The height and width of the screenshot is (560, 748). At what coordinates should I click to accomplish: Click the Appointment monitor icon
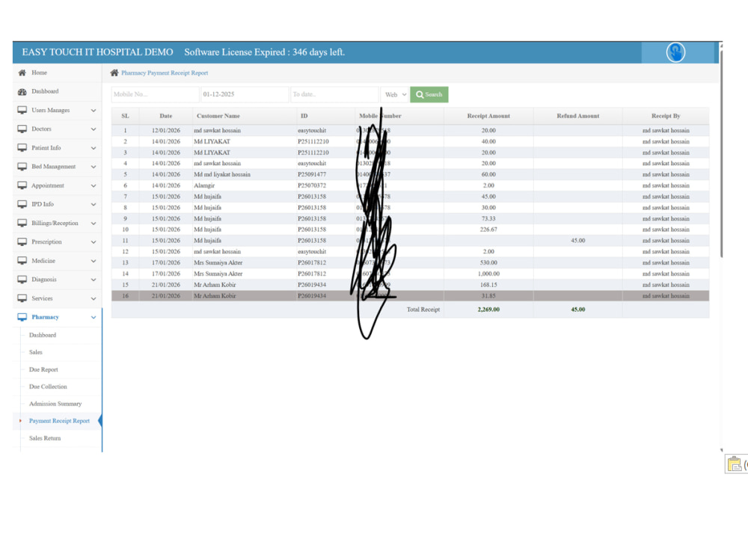coord(22,185)
